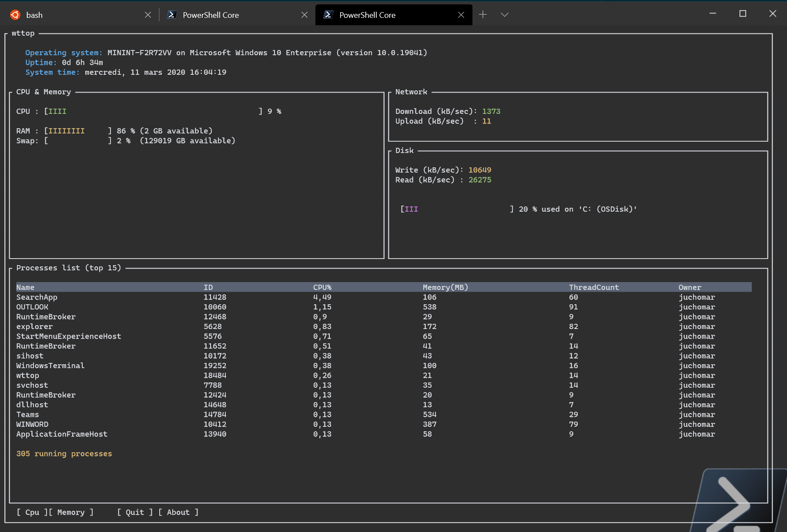Select the middle PowerShell Core tab

(x=237, y=15)
